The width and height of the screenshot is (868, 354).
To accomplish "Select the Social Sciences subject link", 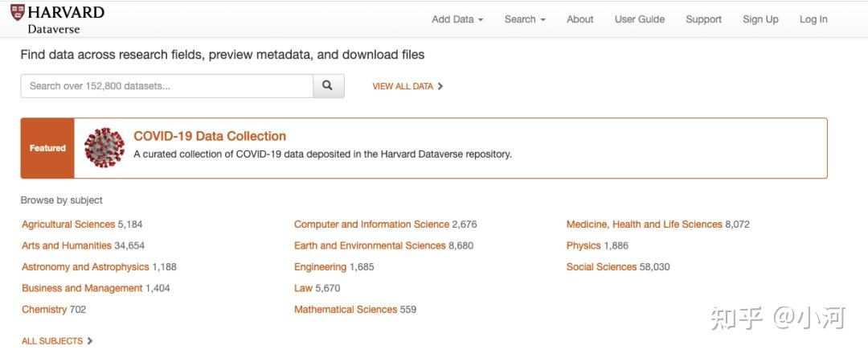I will (x=601, y=267).
